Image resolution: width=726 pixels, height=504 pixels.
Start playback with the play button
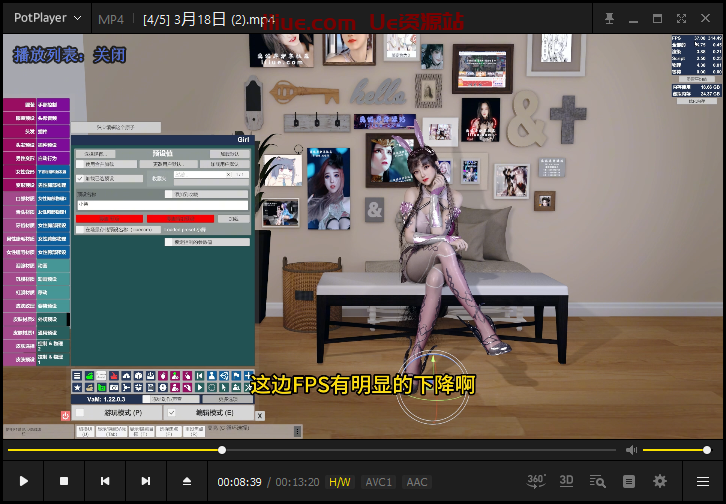24,481
